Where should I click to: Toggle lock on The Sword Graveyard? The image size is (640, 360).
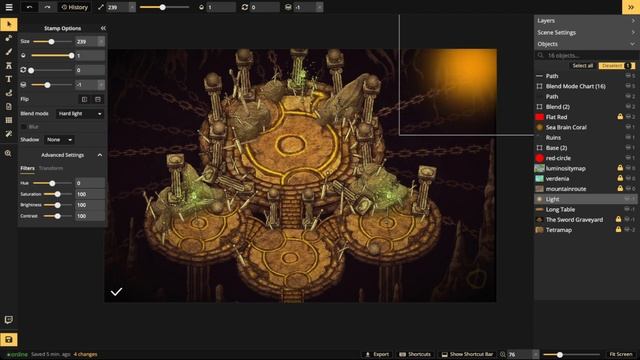pos(618,220)
